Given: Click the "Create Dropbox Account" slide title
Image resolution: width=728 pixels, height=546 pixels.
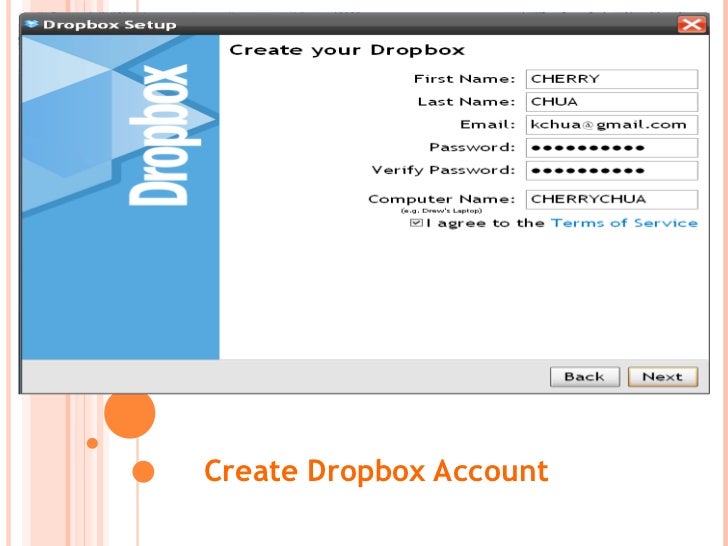Looking at the screenshot, I should point(376,471).
